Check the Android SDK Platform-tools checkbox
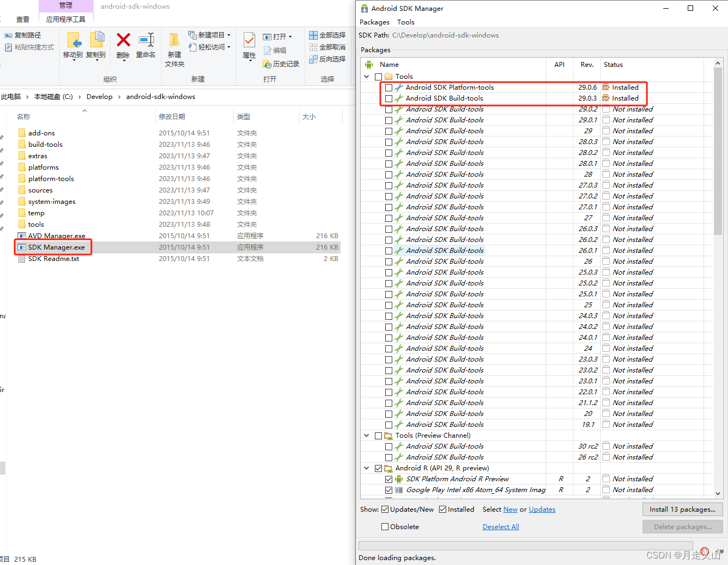Screen dimensions: 728x565 [x=388, y=88]
